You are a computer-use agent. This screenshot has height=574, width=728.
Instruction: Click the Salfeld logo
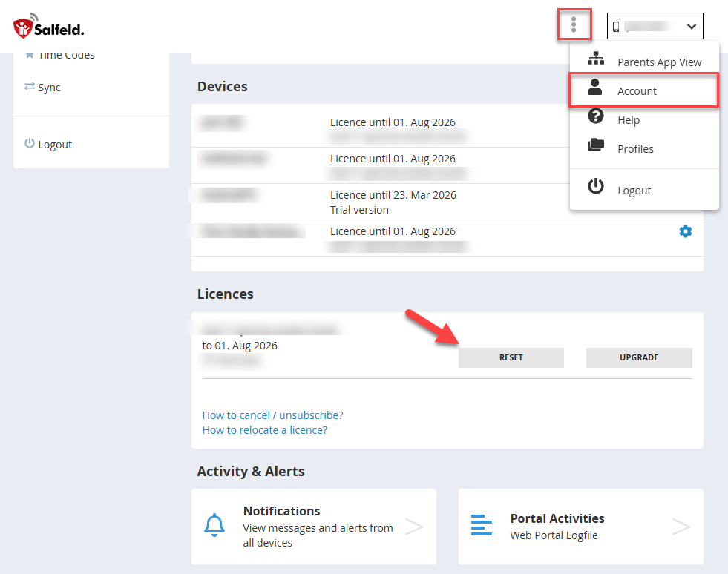click(49, 27)
